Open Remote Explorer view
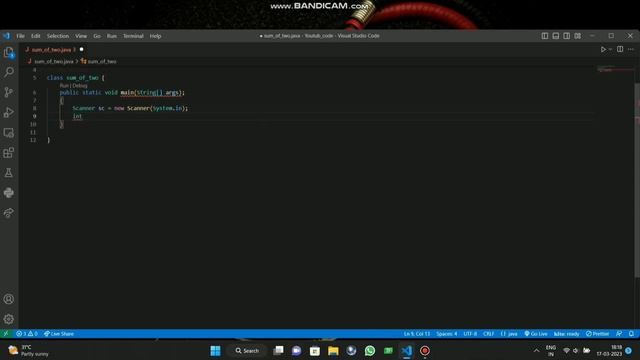Viewport: 640px width, 360px height. [x=9, y=133]
